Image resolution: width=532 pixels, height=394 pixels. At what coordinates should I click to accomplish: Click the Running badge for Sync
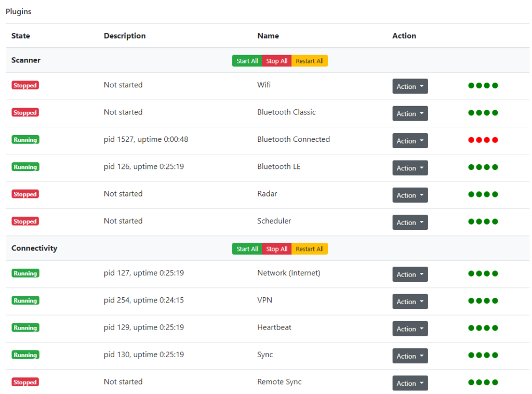click(x=25, y=355)
